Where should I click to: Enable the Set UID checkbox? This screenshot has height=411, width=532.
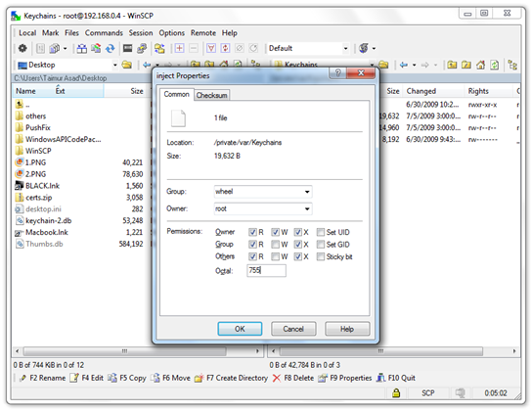point(321,232)
